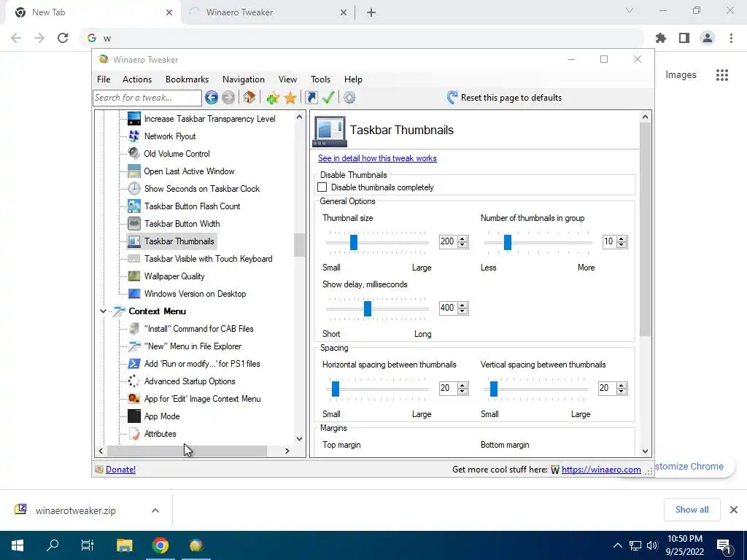Click Reset this page to defaults
747x560 pixels.
(x=504, y=98)
